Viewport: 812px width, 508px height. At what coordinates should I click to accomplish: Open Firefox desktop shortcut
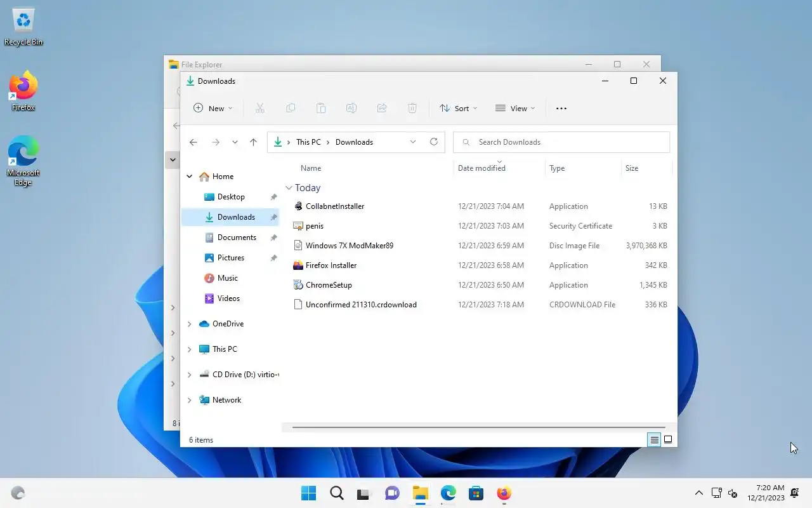pyautogui.click(x=23, y=91)
